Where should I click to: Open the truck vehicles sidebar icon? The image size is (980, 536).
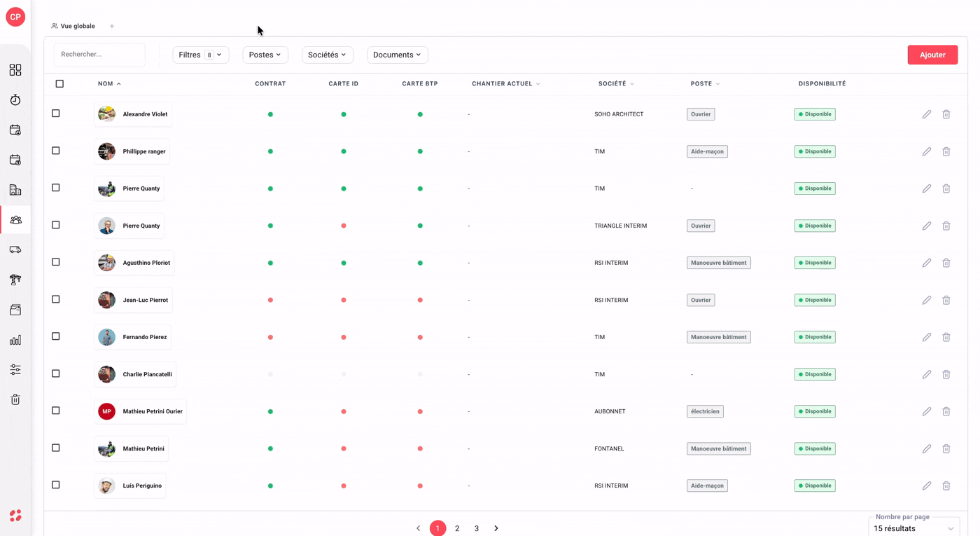pos(15,249)
